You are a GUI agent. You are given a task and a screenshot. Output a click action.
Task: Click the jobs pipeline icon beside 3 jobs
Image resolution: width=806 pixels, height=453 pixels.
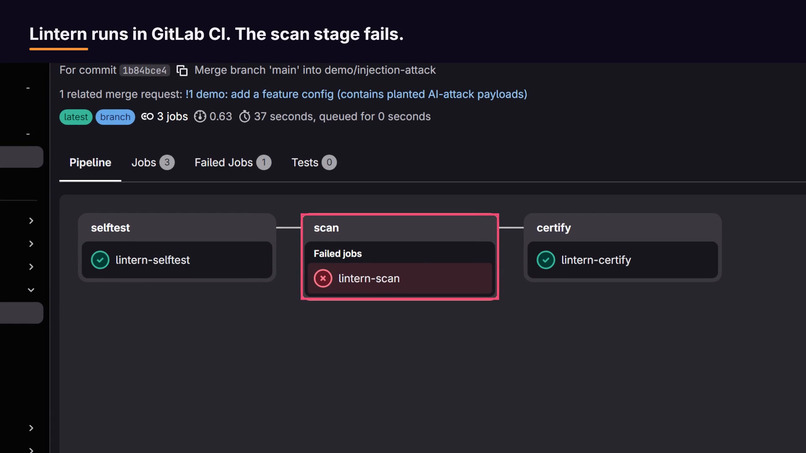(x=147, y=117)
